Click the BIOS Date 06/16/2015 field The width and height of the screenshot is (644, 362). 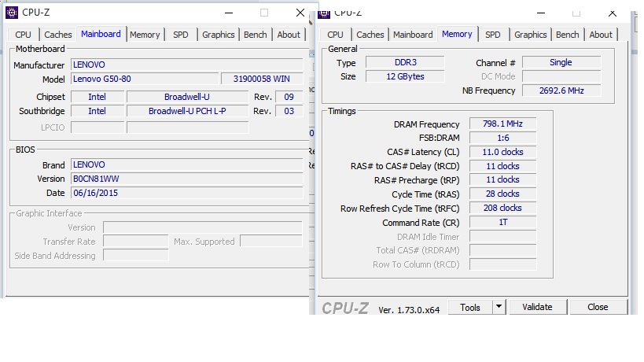tap(187, 193)
